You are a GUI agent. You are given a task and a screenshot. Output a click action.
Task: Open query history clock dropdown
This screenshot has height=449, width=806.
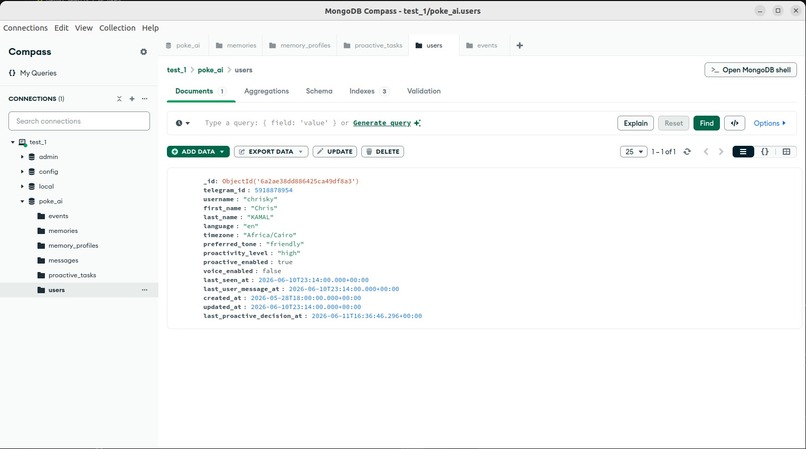click(182, 123)
